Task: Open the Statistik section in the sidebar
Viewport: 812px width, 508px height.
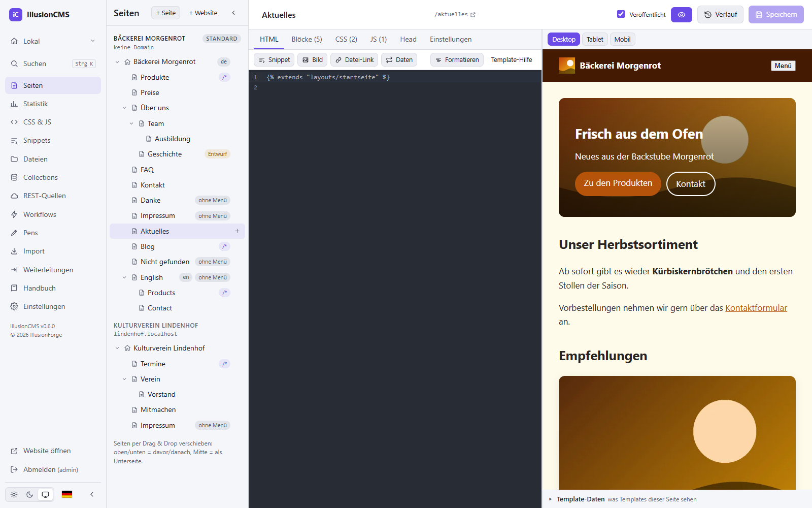Action: pyautogui.click(x=53, y=104)
